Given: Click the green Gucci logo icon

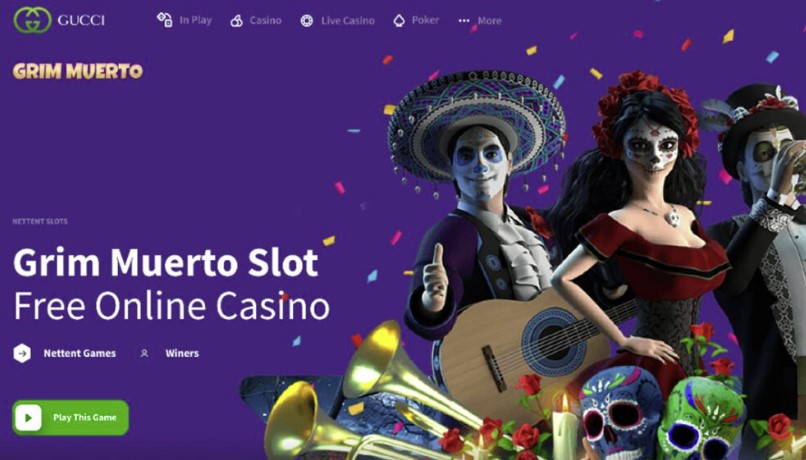Looking at the screenshot, I should coord(32,20).
